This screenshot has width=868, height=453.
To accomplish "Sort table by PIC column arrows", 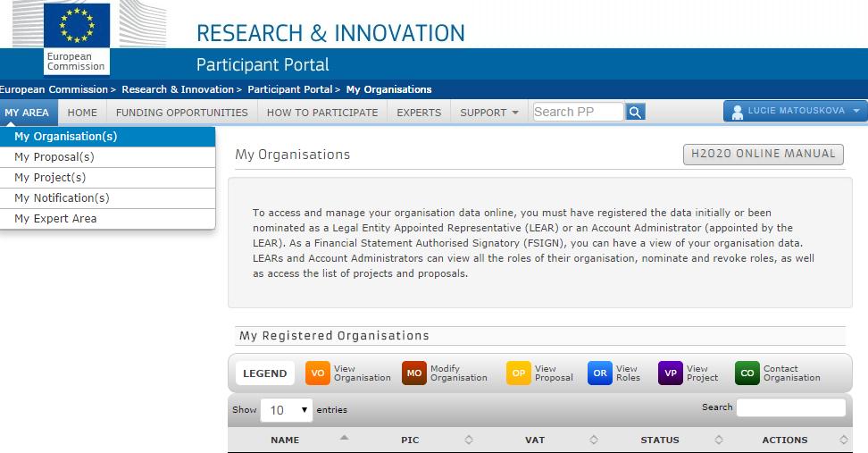I will (x=469, y=440).
